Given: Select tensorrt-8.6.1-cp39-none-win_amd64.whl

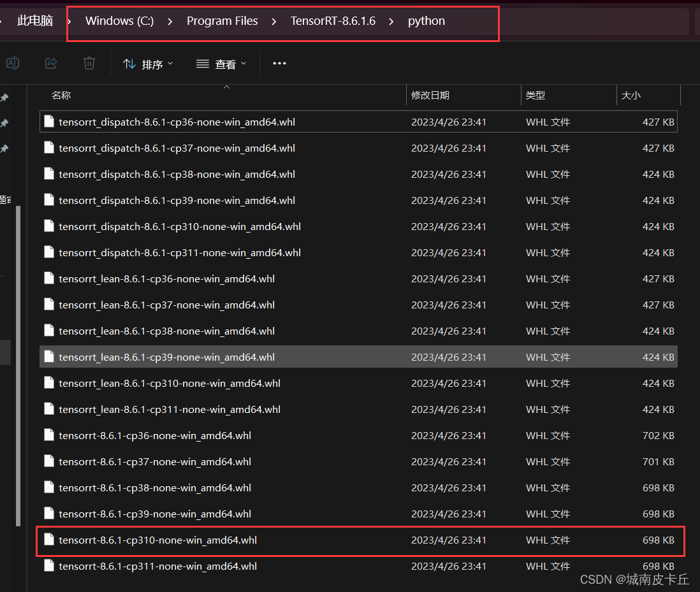Looking at the screenshot, I should click(358, 514).
